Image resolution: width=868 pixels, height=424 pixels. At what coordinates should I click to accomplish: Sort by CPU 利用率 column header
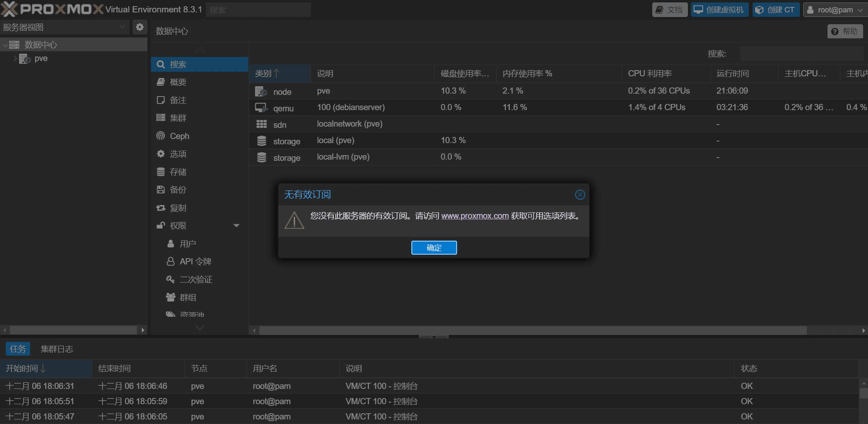[x=666, y=74]
